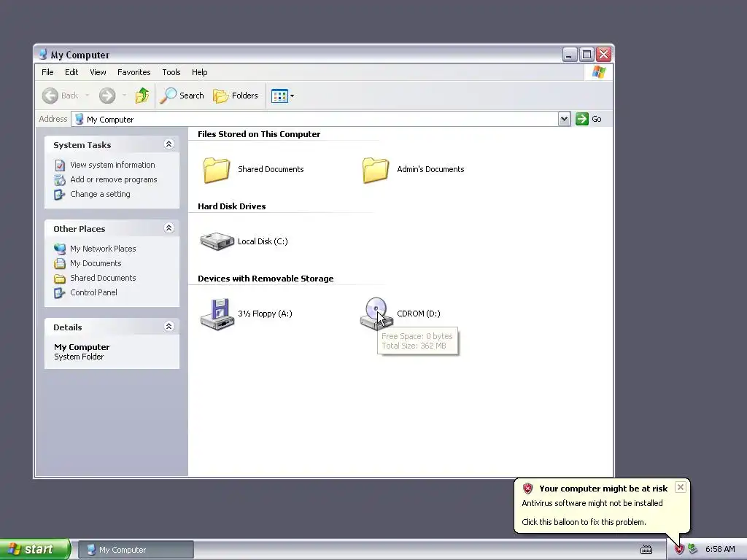Minimize the My Computer window
The height and width of the screenshot is (560, 747).
[x=569, y=54]
